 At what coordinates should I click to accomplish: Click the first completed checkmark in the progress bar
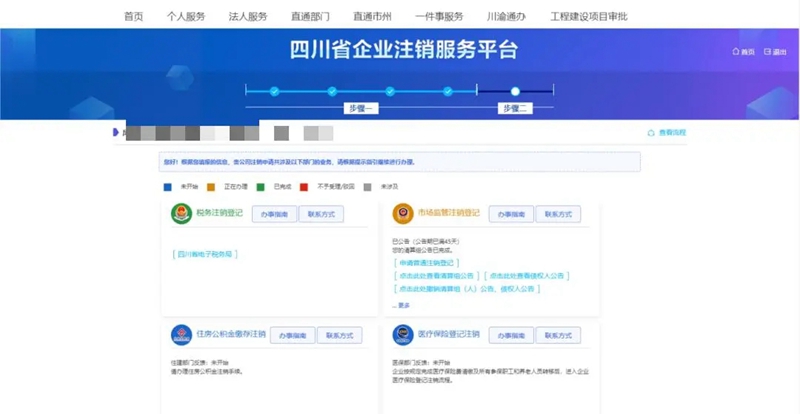(x=274, y=91)
